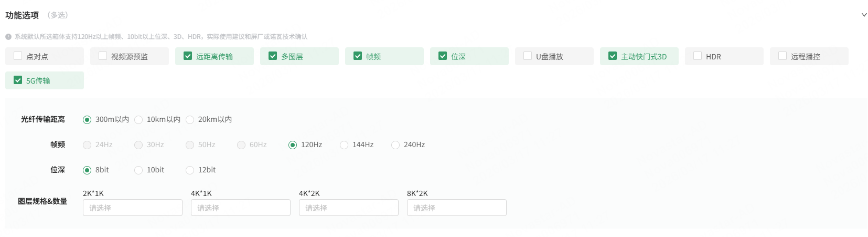
Task: Choose 20km以内 transmission distance
Action: click(190, 120)
